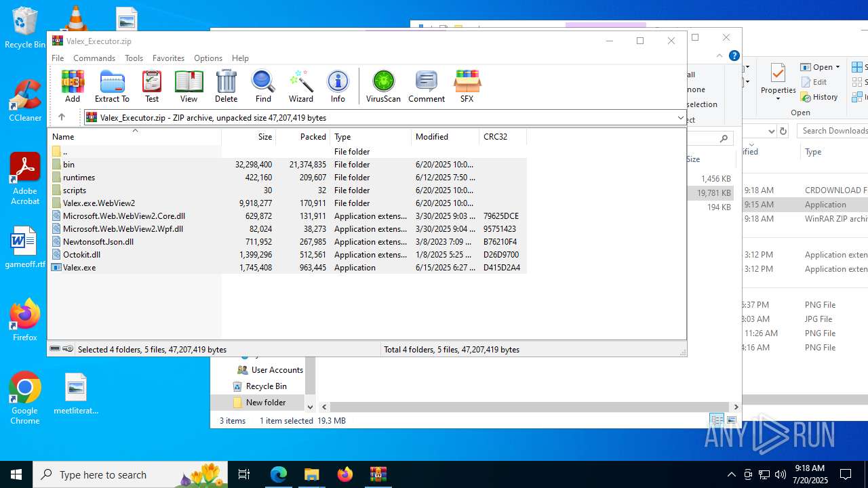
Task: Select the Valex.exe.WebView2 folder
Action: point(287,203)
